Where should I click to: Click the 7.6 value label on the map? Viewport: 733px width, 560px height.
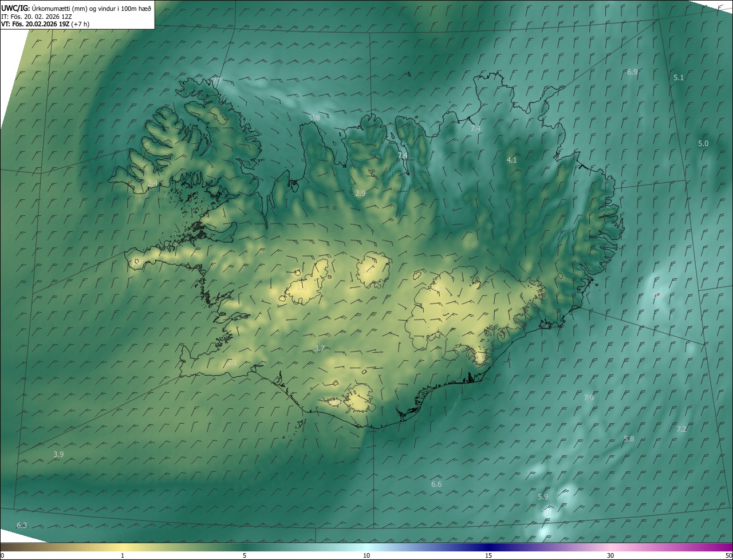tap(589, 398)
